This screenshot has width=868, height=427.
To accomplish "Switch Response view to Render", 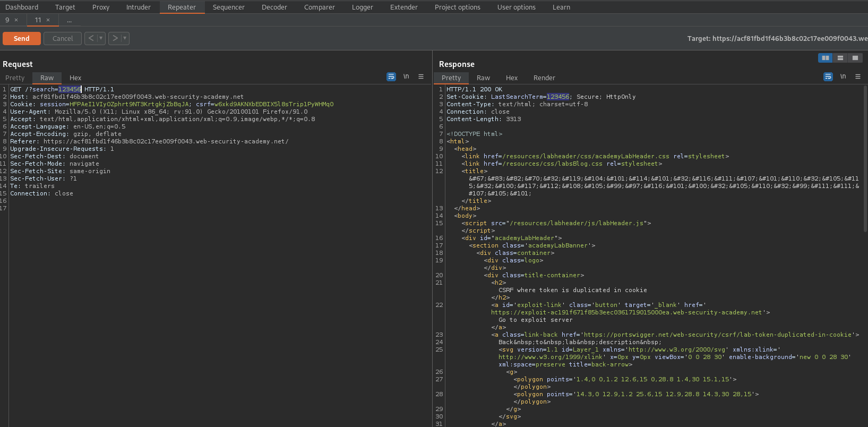I will (544, 78).
